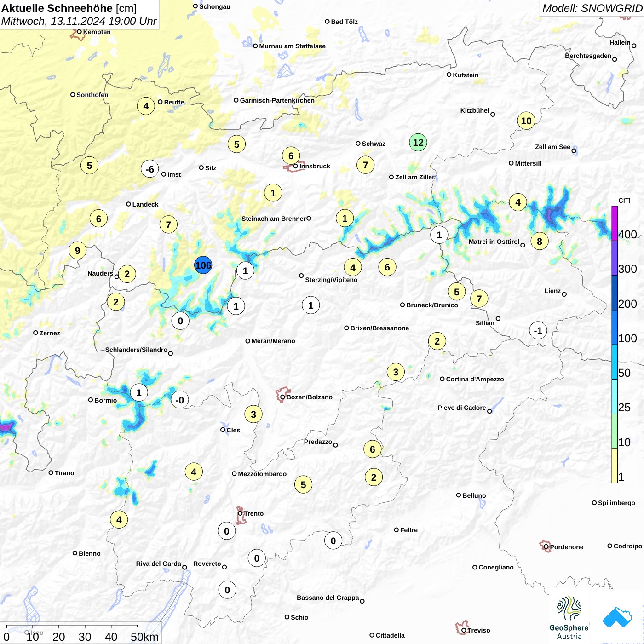
Task: Click the Pieve di Cadore label
Action: 462,408
